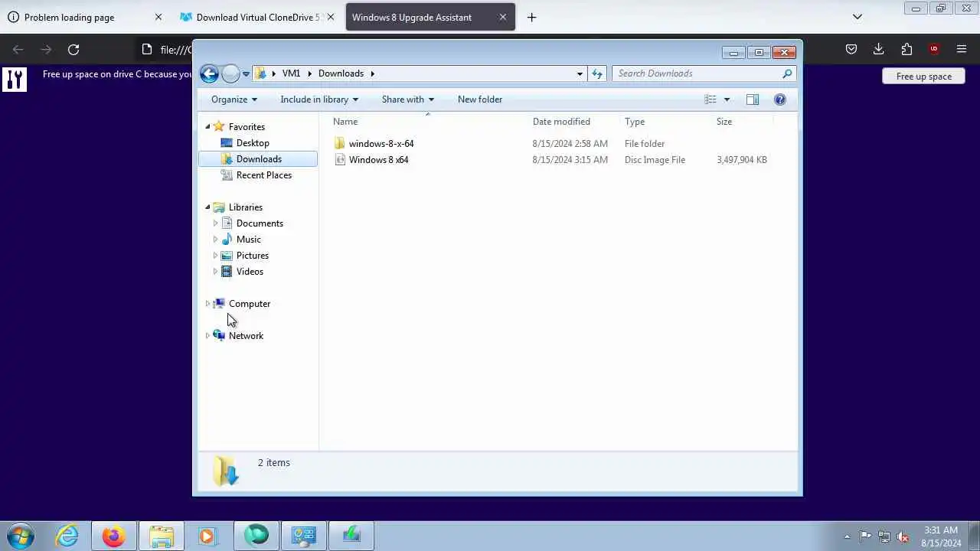Open the Share with menu

coord(408,99)
